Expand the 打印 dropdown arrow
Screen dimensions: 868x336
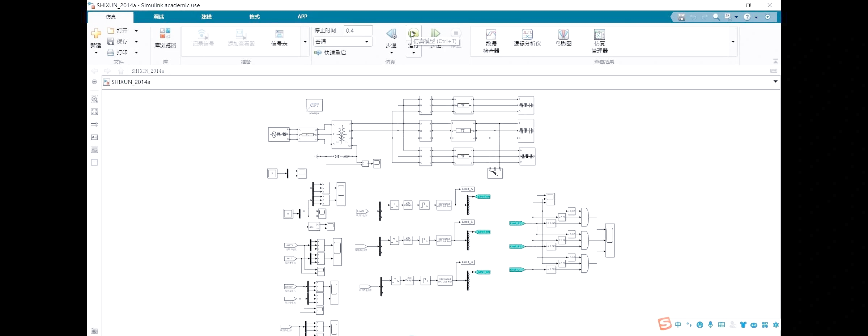(136, 52)
